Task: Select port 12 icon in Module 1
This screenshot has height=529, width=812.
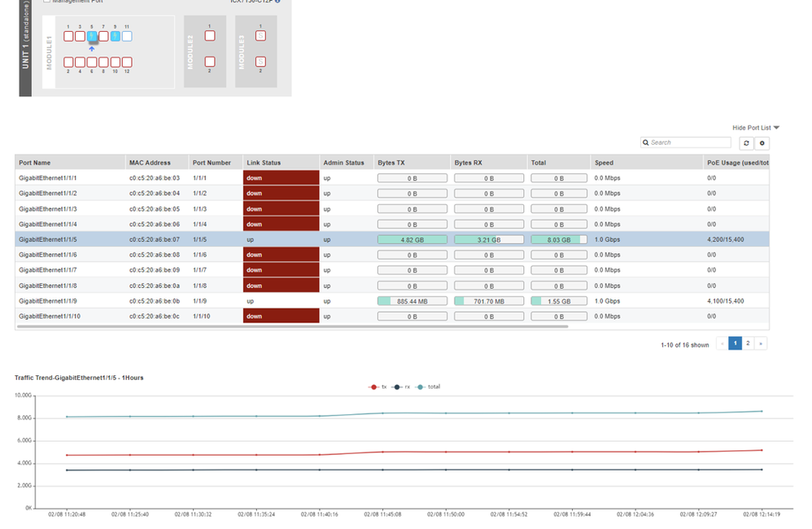Action: pyautogui.click(x=127, y=62)
